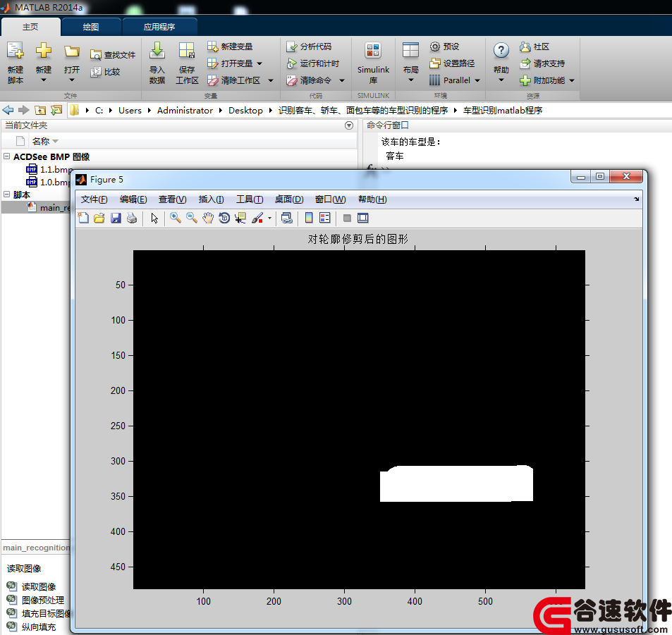Image resolution: width=672 pixels, height=635 pixels.
Task: Collapse the ACDSee BMP 图像 group
Action: click(7, 156)
